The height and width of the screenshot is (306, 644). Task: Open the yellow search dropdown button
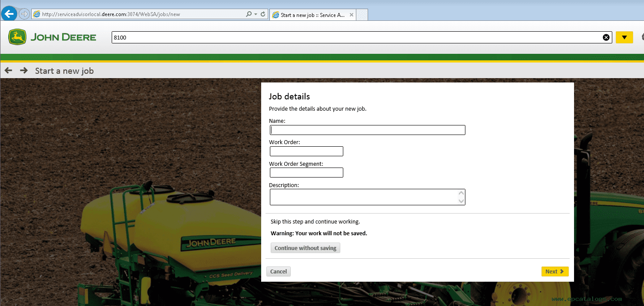[624, 37]
